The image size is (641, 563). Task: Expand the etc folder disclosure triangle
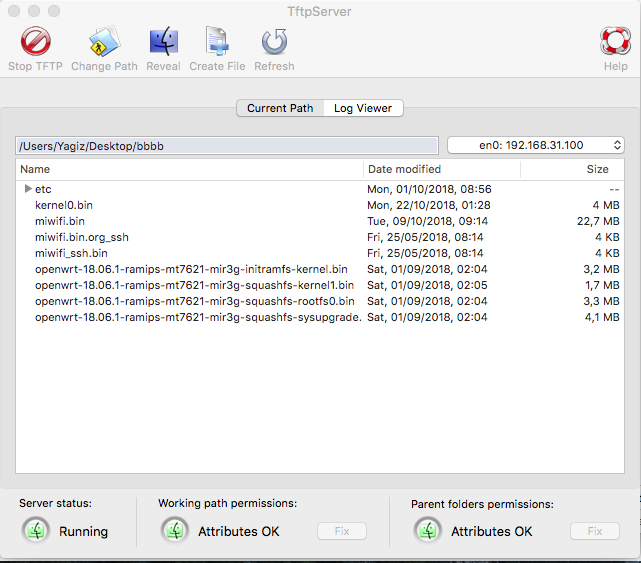click(x=28, y=188)
